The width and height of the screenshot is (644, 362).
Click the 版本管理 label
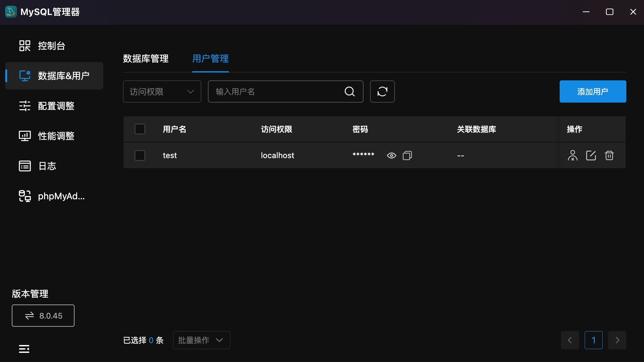tap(30, 294)
